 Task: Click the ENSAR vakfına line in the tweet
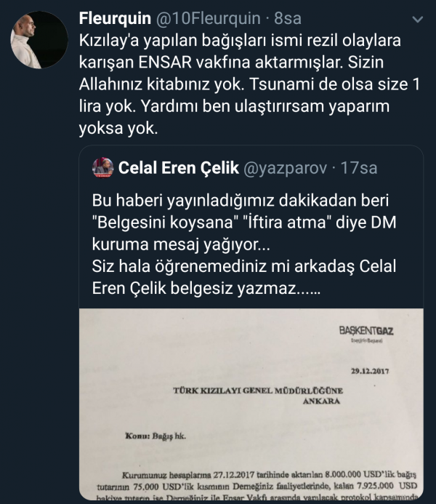(x=231, y=63)
